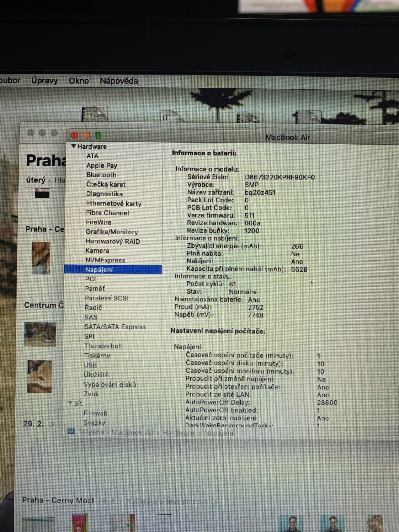The width and height of the screenshot is (399, 532).
Task: Click the green zoom button
Action: (x=98, y=135)
